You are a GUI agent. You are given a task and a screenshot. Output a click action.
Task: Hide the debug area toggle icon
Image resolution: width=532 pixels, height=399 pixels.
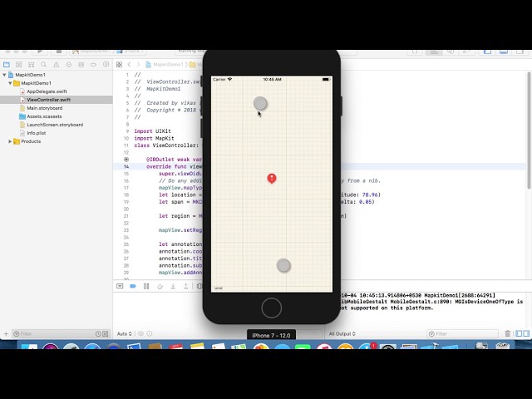pyautogui.click(x=120, y=286)
